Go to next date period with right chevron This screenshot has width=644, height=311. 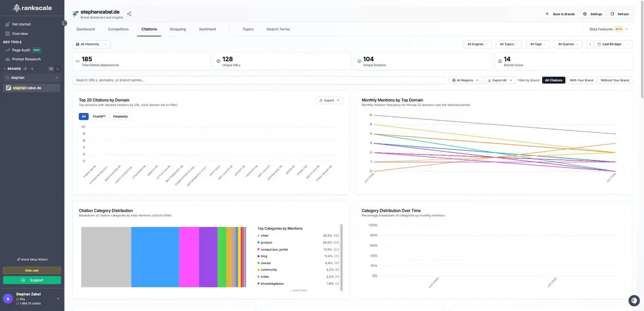[x=629, y=44]
